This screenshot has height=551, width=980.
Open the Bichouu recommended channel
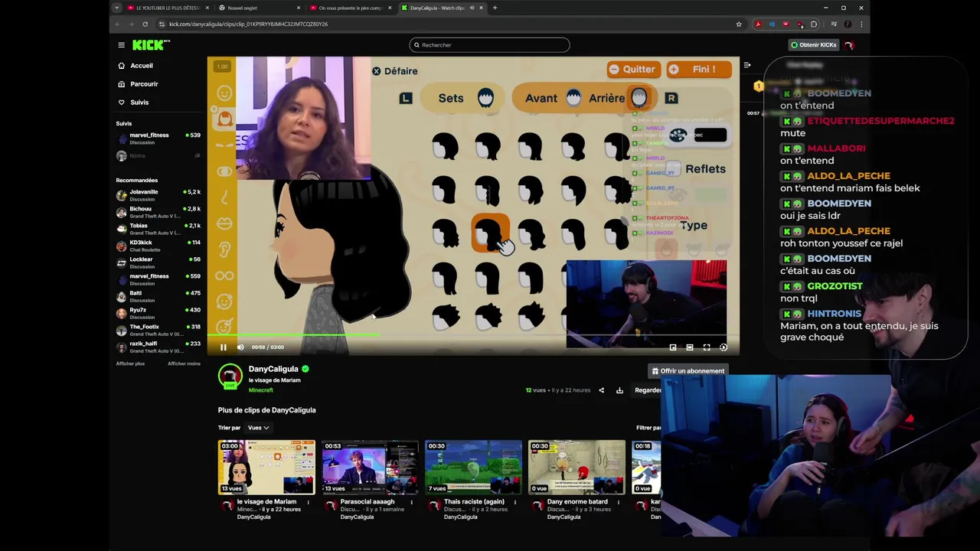(x=158, y=212)
